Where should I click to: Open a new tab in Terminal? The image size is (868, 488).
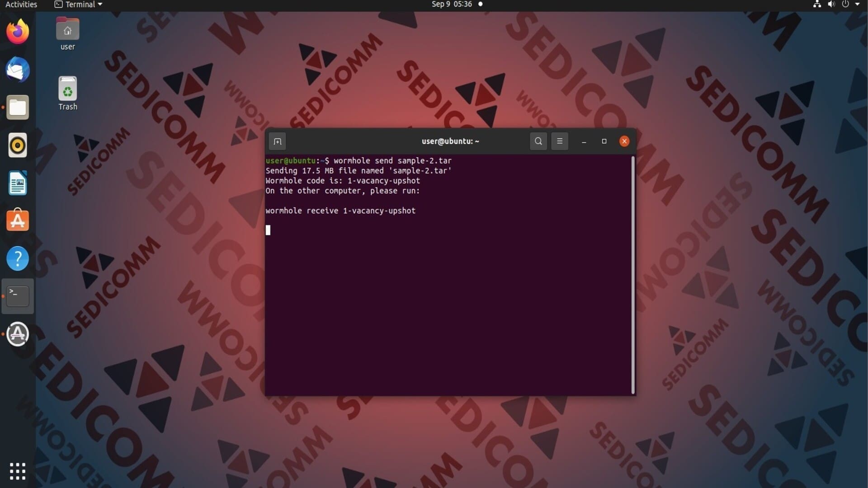[278, 141]
